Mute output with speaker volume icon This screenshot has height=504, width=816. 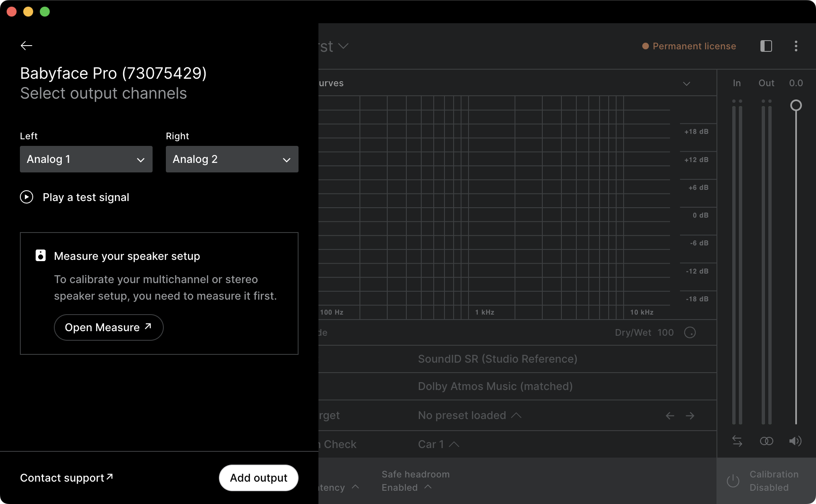(x=795, y=441)
